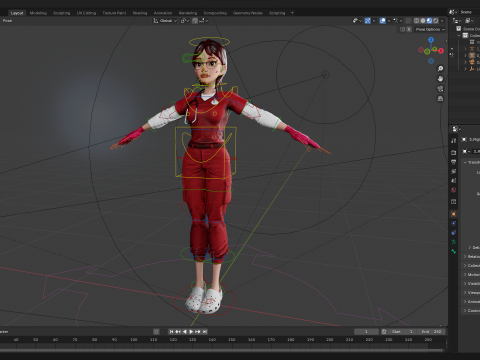The width and height of the screenshot is (480, 360).
Task: Open the pivot point dropdown
Action: click(x=184, y=21)
